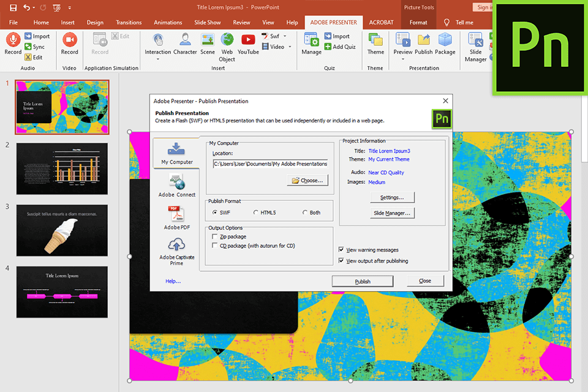Insert a YouTube video
This screenshot has width=588, height=392.
point(248,44)
